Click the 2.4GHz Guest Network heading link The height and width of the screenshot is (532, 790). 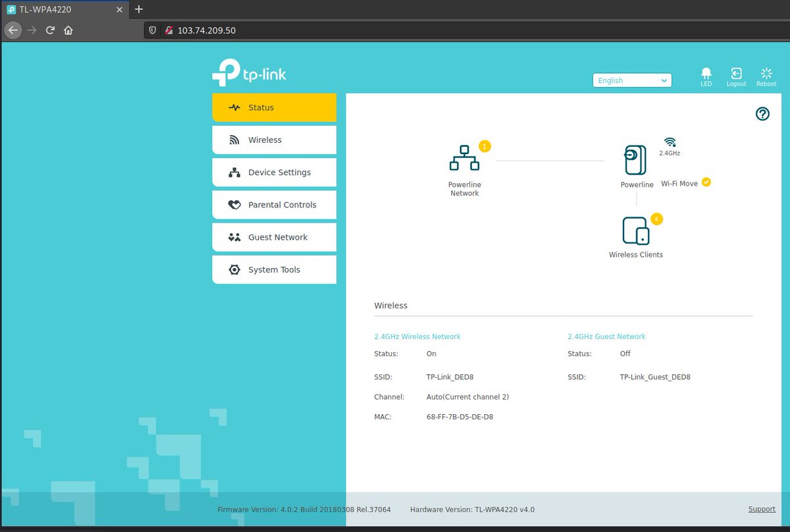[x=606, y=336]
